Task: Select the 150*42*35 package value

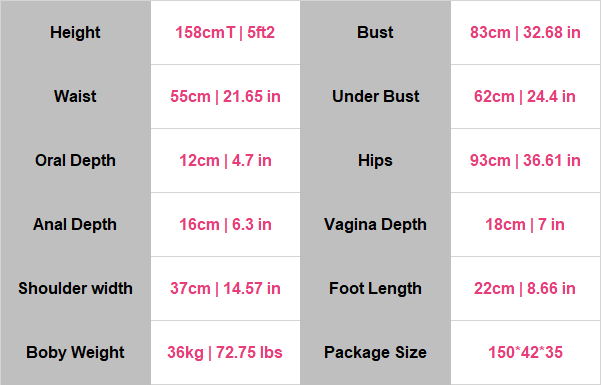Action: 525,352
